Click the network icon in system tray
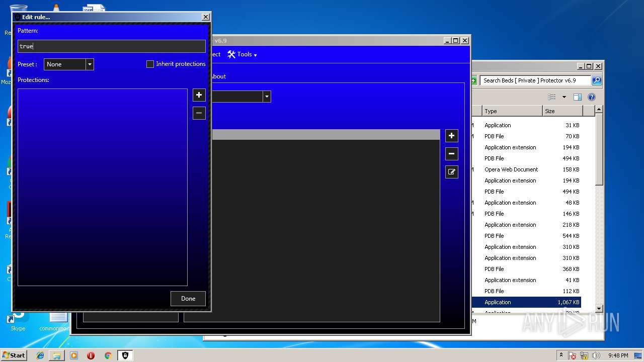This screenshot has height=362, width=644. point(585,355)
